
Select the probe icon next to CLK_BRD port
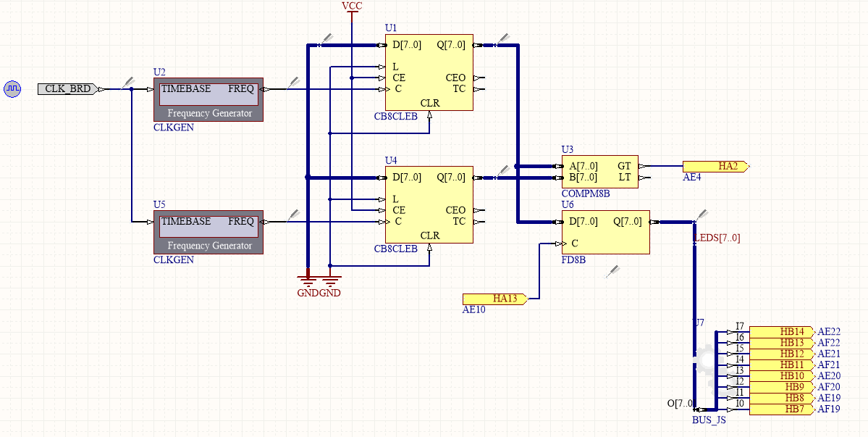[x=129, y=83]
